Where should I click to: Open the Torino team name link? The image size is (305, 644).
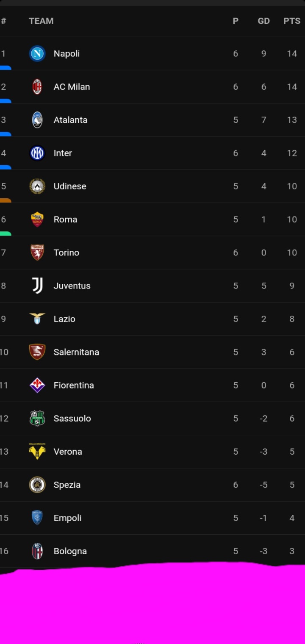(x=67, y=253)
